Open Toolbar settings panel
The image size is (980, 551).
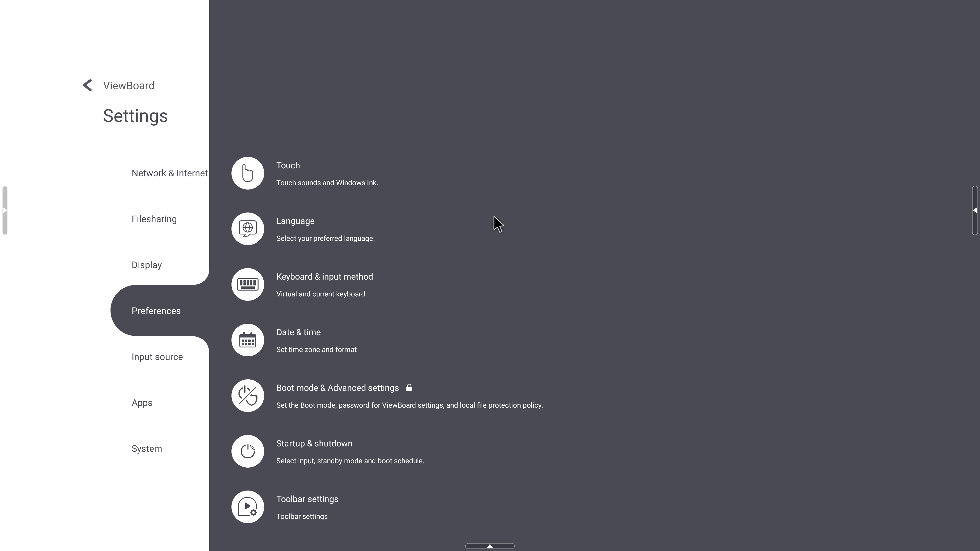307,507
